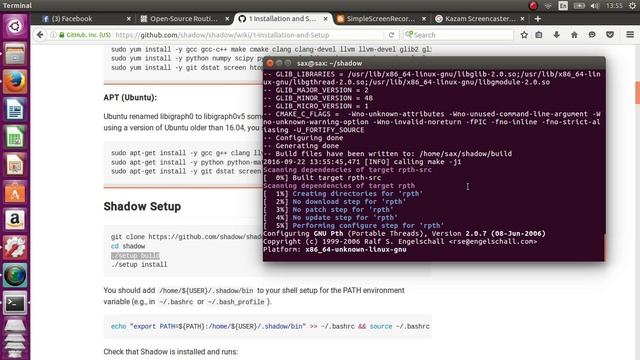The width and height of the screenshot is (640, 360).
Task: Open the battery indicator menu
Action: point(579,6)
